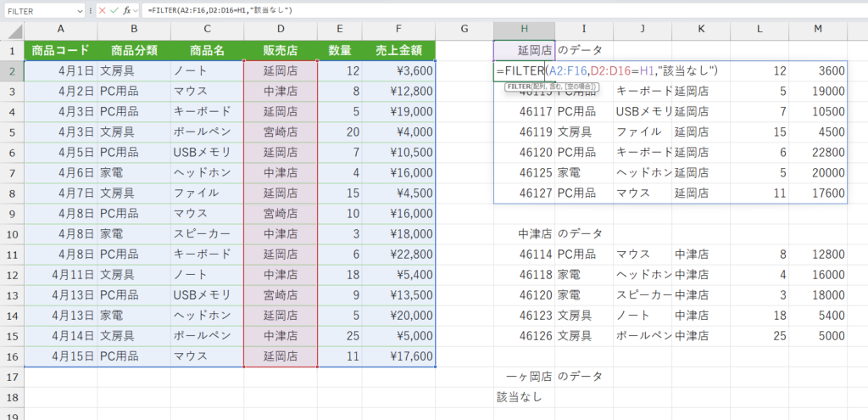Click cell M12 showing 16000
Screen dimensions: 868x420
point(818,275)
